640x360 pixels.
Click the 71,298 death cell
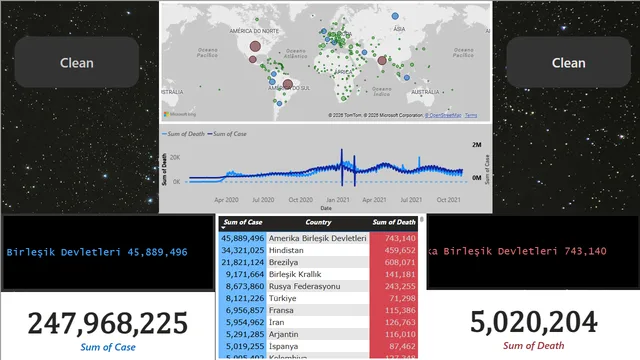point(394,298)
